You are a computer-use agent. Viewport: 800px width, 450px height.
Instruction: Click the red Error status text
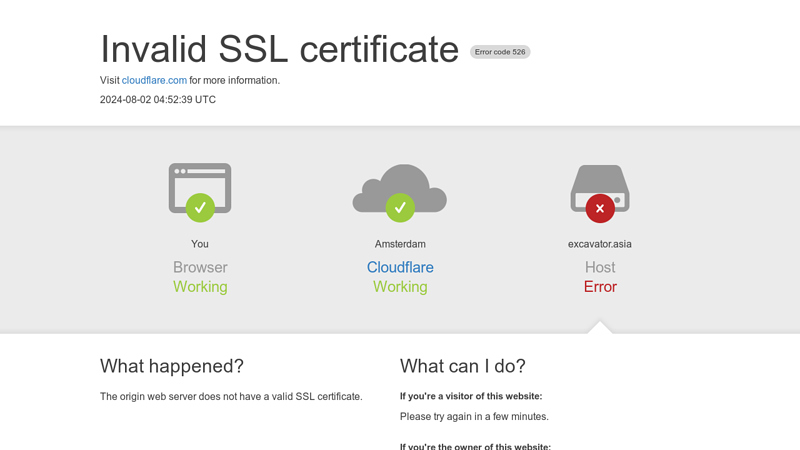600,287
